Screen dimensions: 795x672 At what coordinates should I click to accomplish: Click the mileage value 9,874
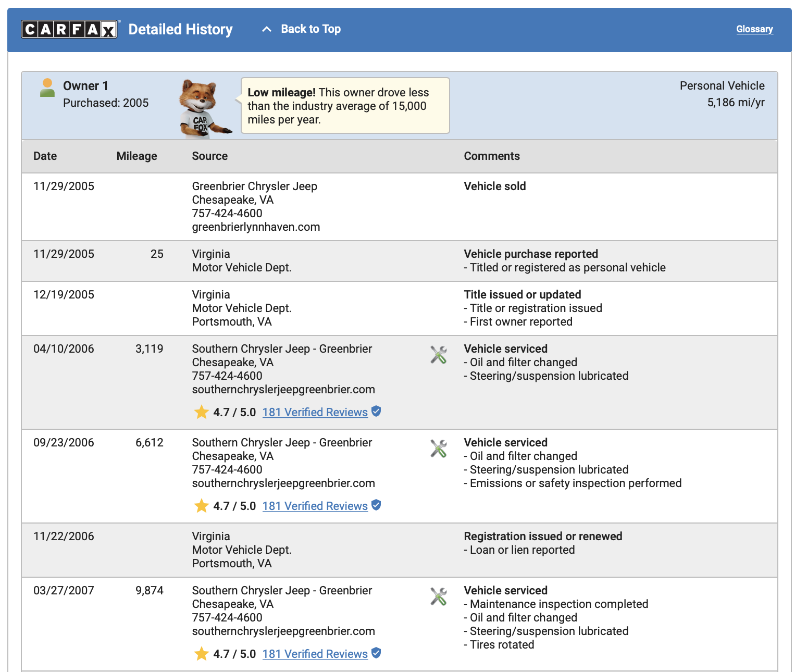tap(150, 591)
